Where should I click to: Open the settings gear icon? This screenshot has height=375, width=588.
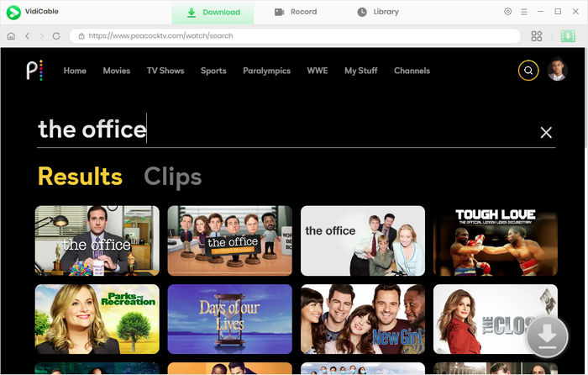coord(508,12)
